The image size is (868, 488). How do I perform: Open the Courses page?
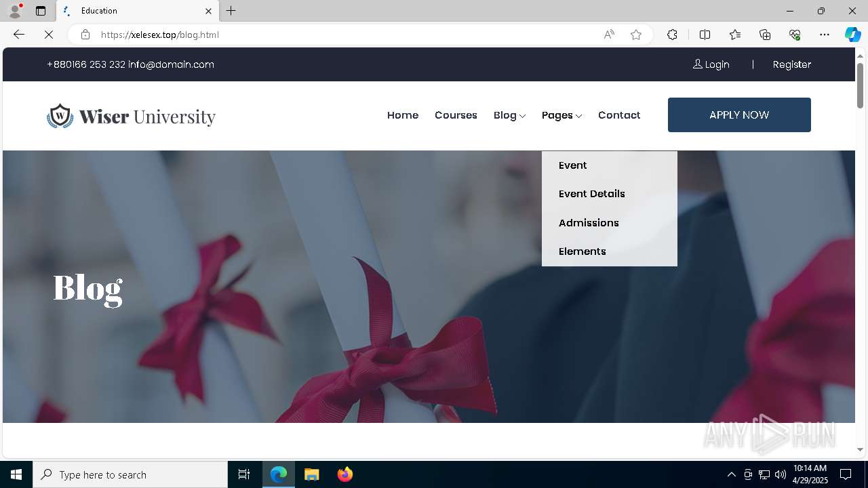coord(456,115)
